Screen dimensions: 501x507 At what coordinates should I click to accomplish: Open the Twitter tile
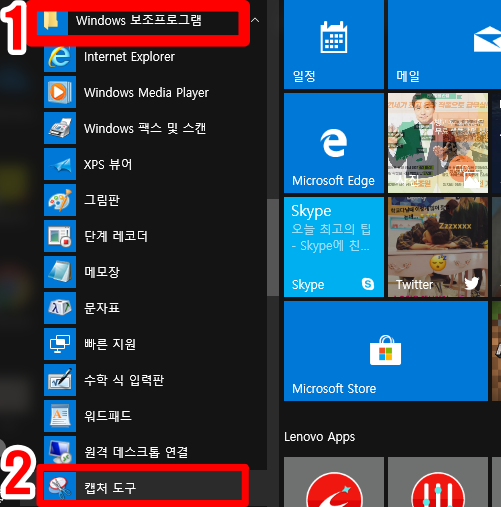tap(438, 247)
